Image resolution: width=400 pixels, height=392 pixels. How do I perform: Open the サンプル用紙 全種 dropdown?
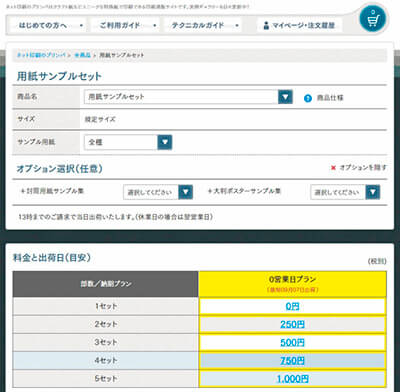tap(128, 142)
